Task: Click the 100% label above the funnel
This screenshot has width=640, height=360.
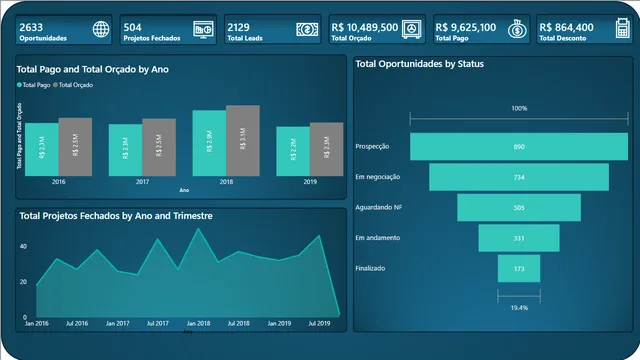Action: click(x=519, y=109)
